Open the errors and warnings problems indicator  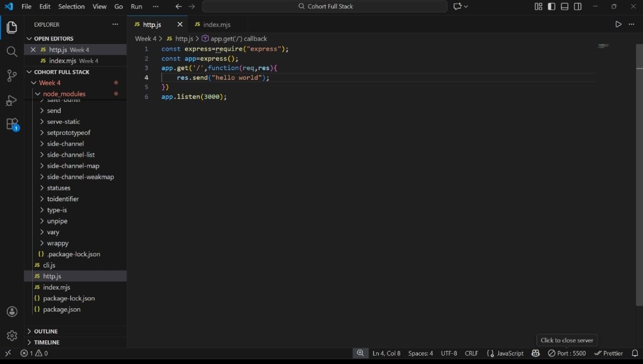34,353
